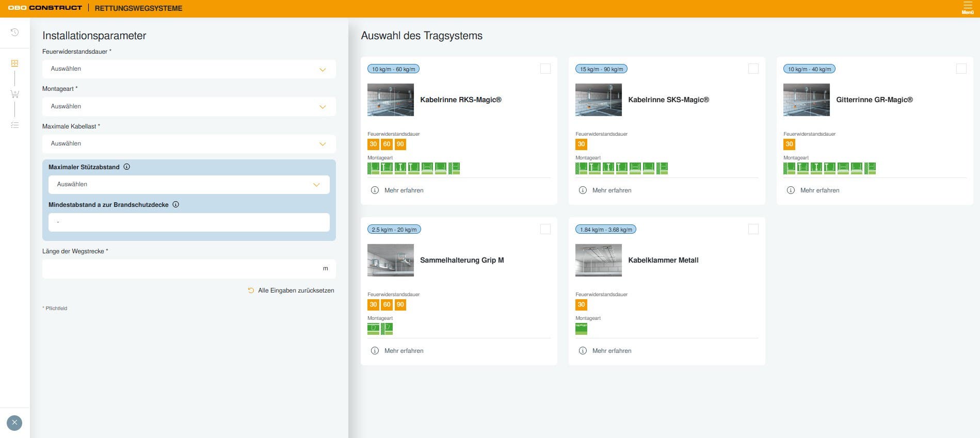
Task: Open the Maximaler Stützabstand dropdown
Action: [x=189, y=185]
